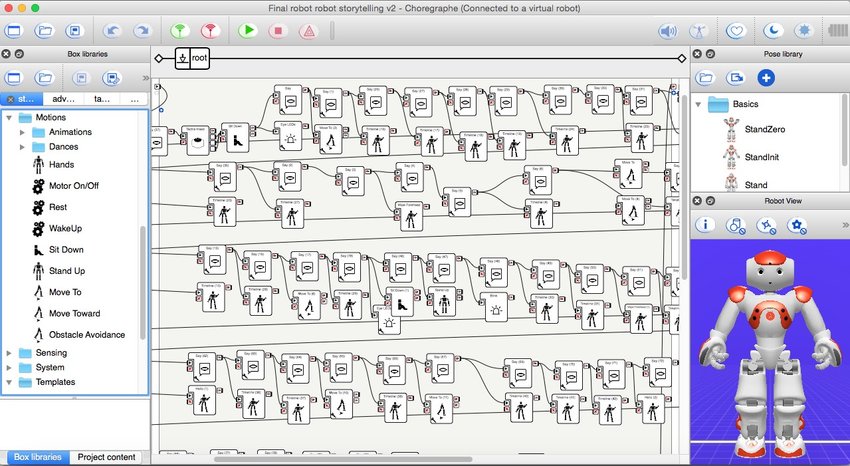Click the Box libraries tree scrollbar
The width and height of the screenshot is (850, 466).
143,282
